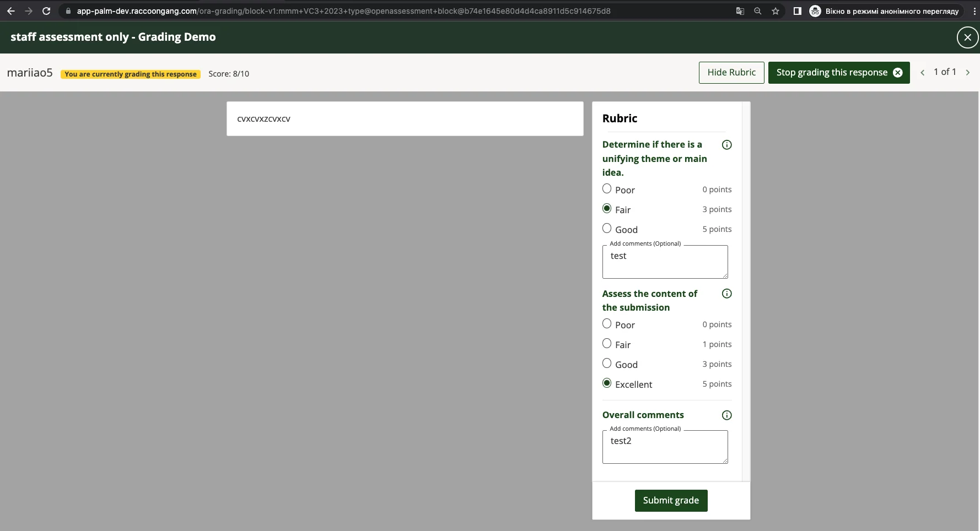
Task: Click the 1 of 1 response counter
Action: pos(945,72)
